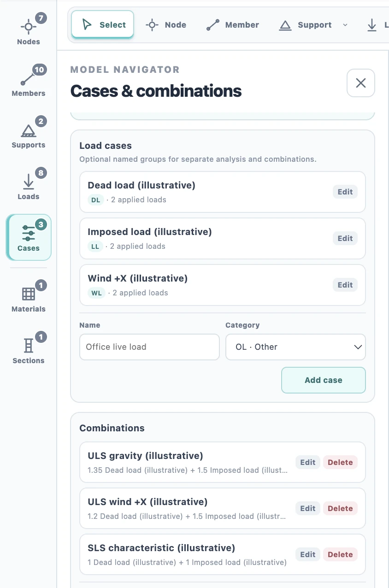Click the Cases tab in sidebar

point(29,237)
